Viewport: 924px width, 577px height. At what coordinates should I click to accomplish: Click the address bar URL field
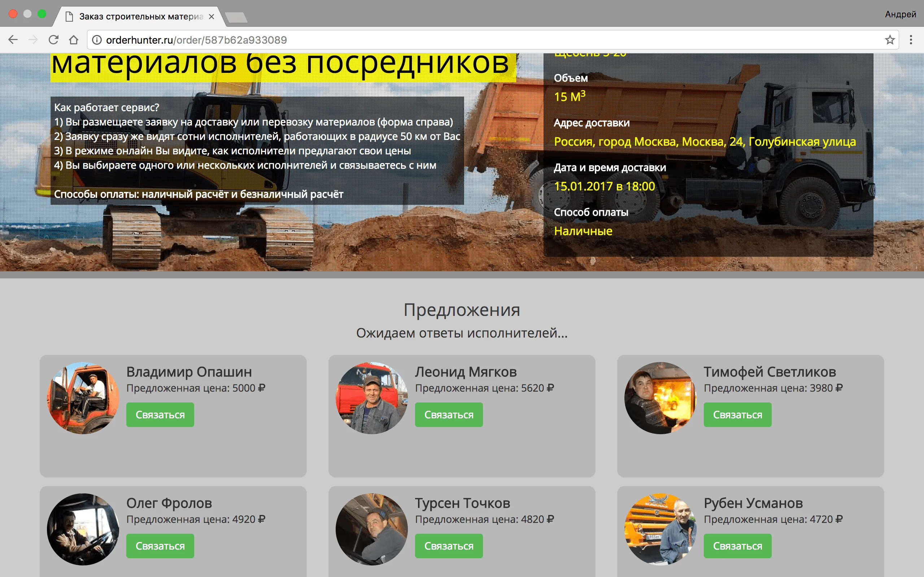tap(458, 40)
